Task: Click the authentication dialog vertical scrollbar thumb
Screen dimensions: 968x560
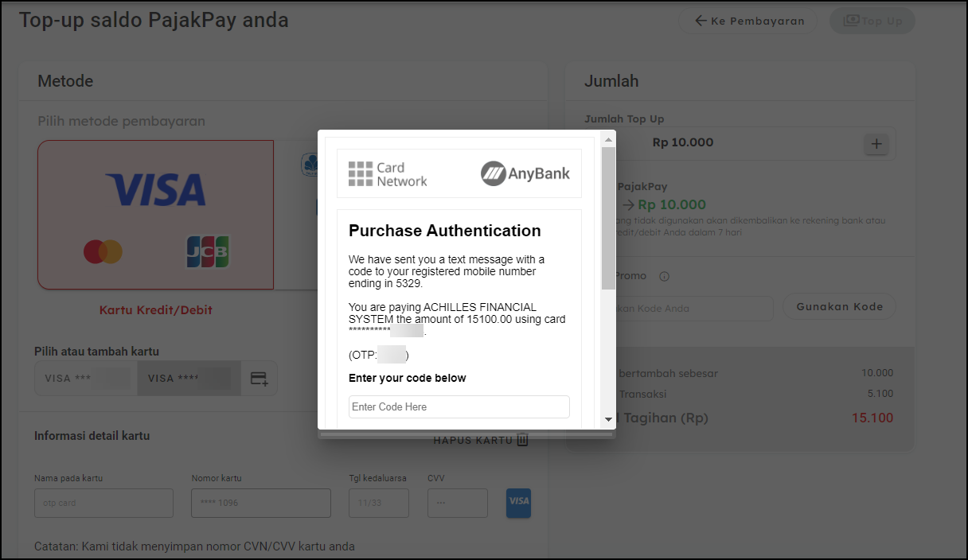Action: point(609,218)
